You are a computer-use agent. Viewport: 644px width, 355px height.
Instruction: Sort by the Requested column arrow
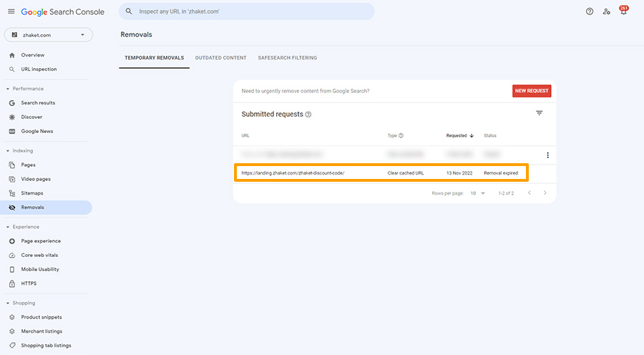[x=472, y=135]
